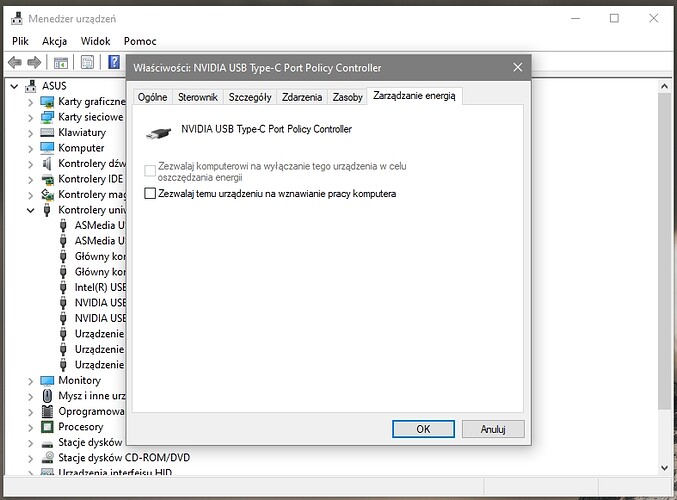The width and height of the screenshot is (677, 500).
Task: Click the Stacje dysków drive icon
Action: (x=47, y=443)
